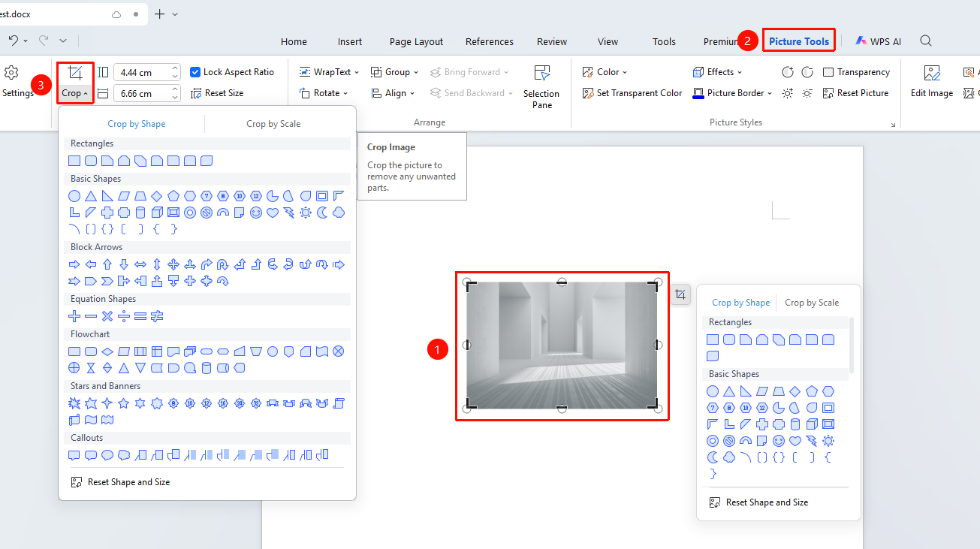Click the Transparency option
The image size is (980, 549).
tap(856, 72)
